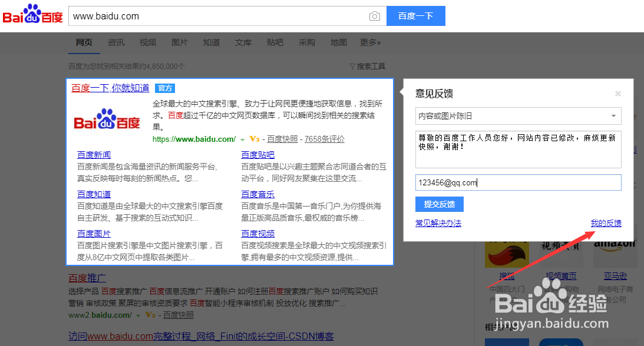Open the 百度推广 result title
The width and height of the screenshot is (644, 346).
(x=87, y=278)
